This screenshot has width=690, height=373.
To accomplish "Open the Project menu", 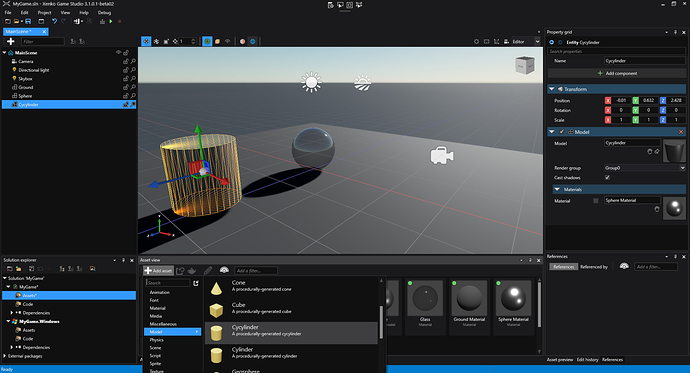I will click(x=44, y=13).
